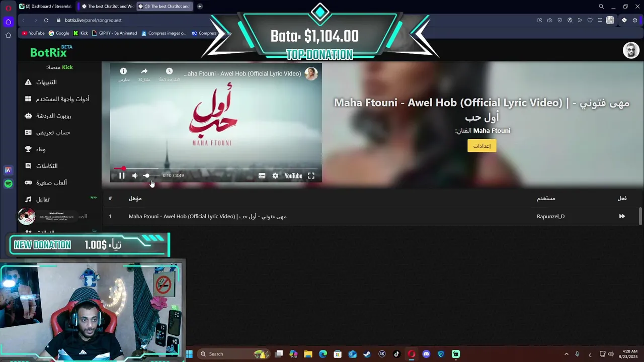Open the Maha Ftouni channel avatar
Screen dimensions: 644x362
(x=311, y=73)
